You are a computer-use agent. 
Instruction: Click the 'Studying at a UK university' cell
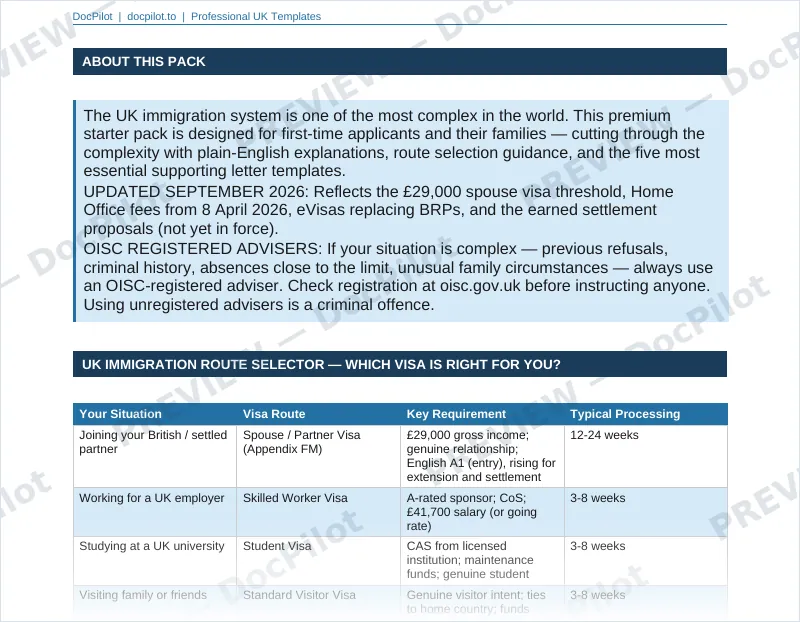tap(155, 560)
